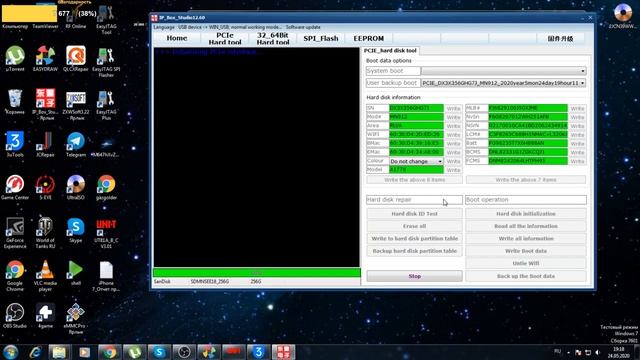This screenshot has height=360, width=640.
Task: Click Write button for MLB# row
Action: coord(577,109)
